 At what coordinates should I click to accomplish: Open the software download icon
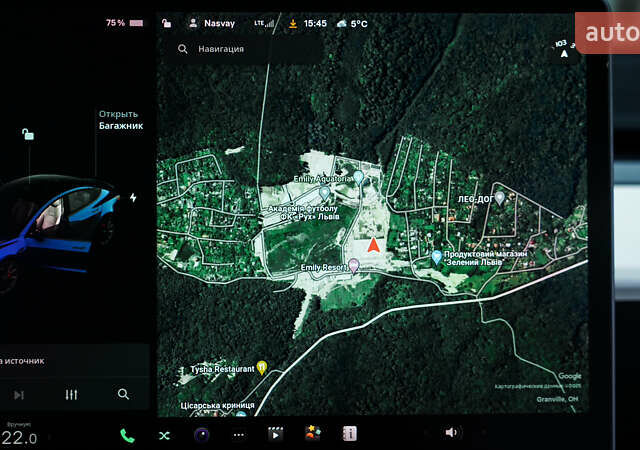click(x=293, y=24)
